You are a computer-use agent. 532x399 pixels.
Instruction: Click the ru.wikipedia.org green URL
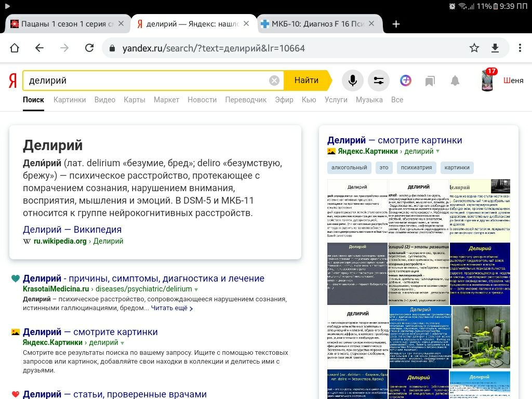(x=60, y=241)
